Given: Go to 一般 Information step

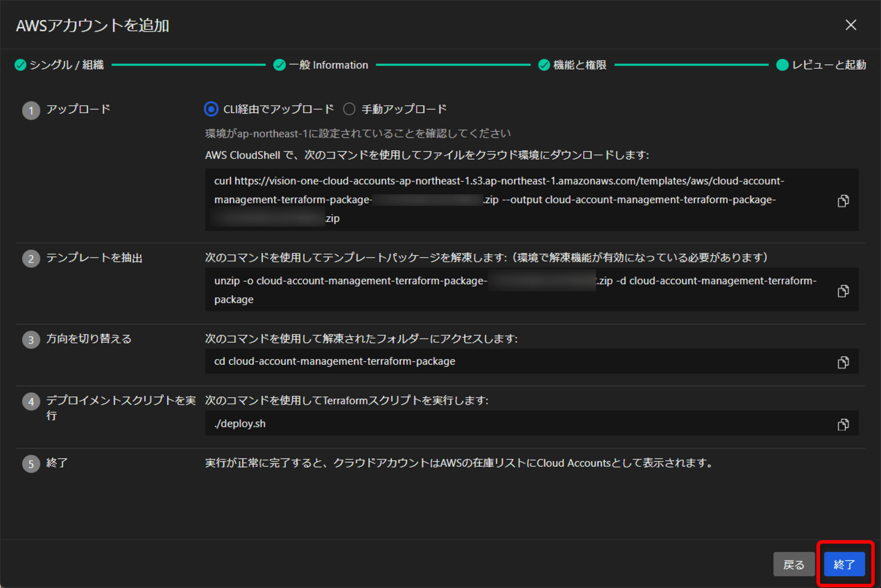Looking at the screenshot, I should point(321,65).
